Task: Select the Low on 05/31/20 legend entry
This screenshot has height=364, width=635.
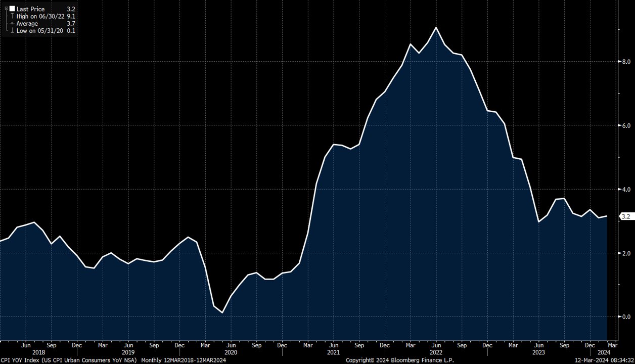Action: [x=39, y=31]
